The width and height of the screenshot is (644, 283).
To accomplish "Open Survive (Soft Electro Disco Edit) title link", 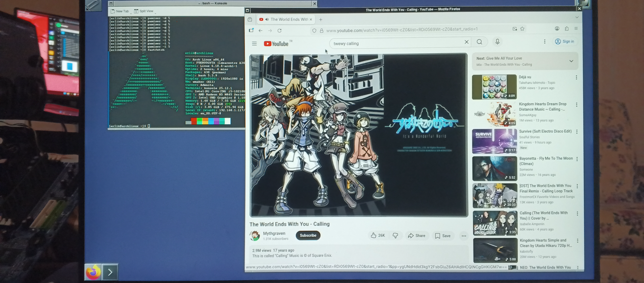I will click(x=546, y=131).
